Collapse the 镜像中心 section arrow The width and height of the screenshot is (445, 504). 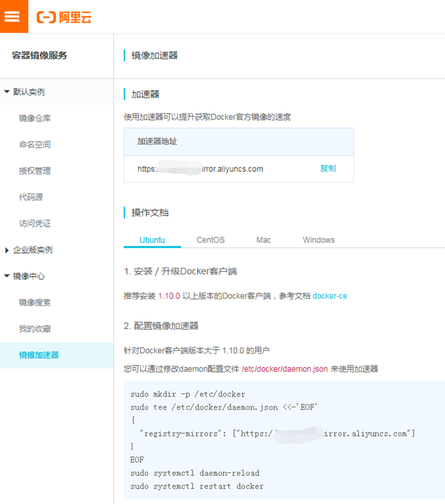[6, 276]
